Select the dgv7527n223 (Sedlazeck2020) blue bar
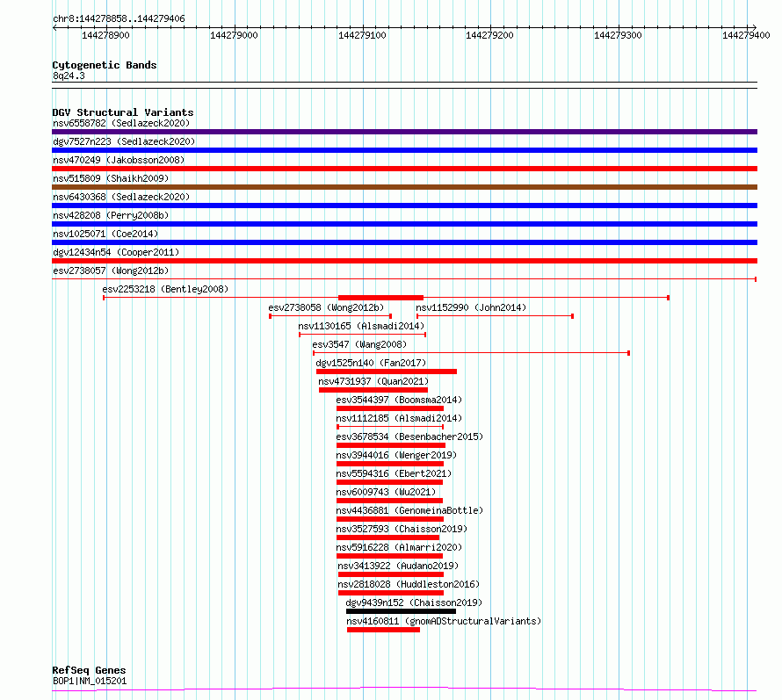 coord(404,150)
